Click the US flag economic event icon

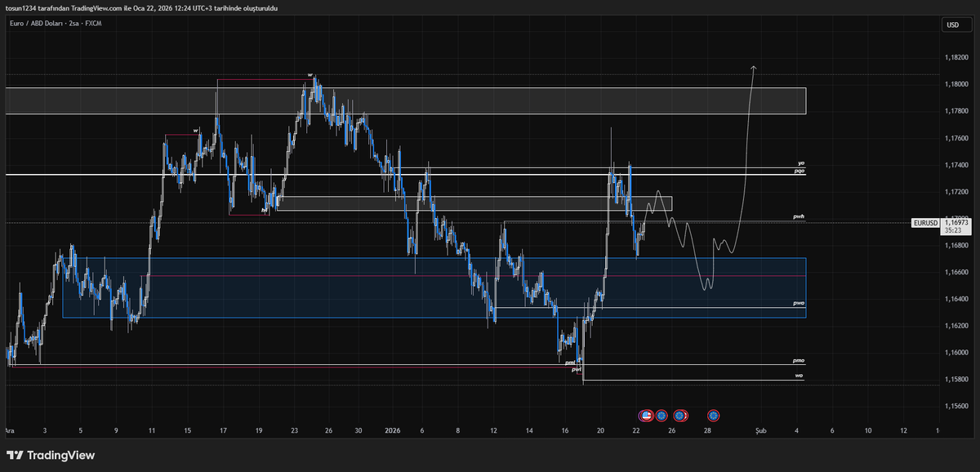point(647,416)
